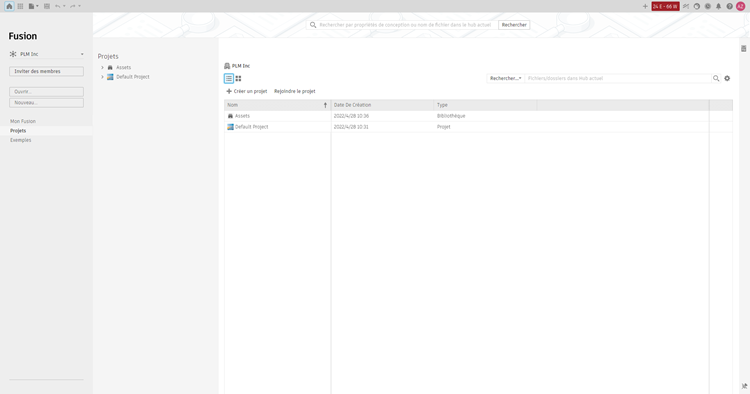Click the red errors and warnings badge
The width and height of the screenshot is (750, 394).
tap(665, 6)
